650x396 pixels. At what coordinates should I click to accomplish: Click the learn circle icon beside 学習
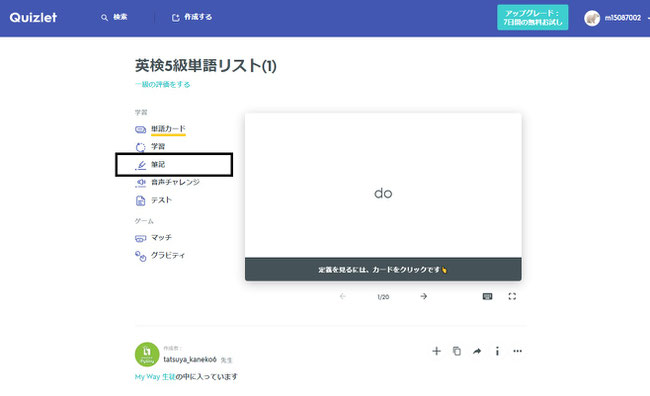(141, 147)
